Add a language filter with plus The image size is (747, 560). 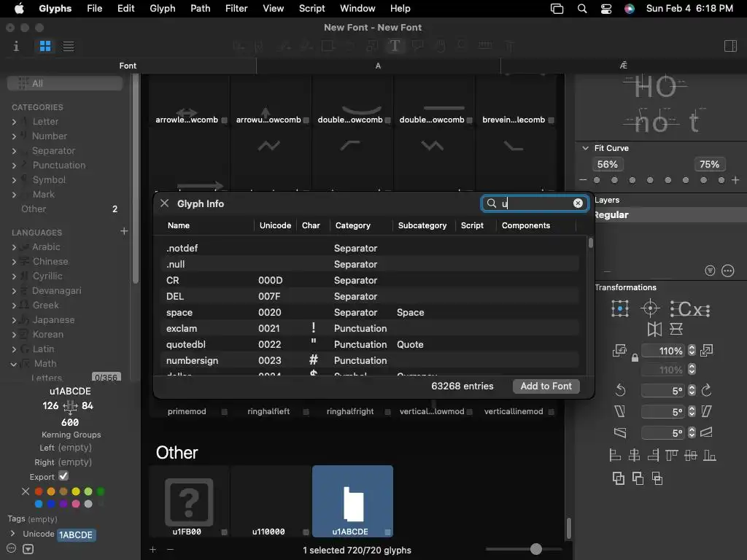pyautogui.click(x=124, y=231)
